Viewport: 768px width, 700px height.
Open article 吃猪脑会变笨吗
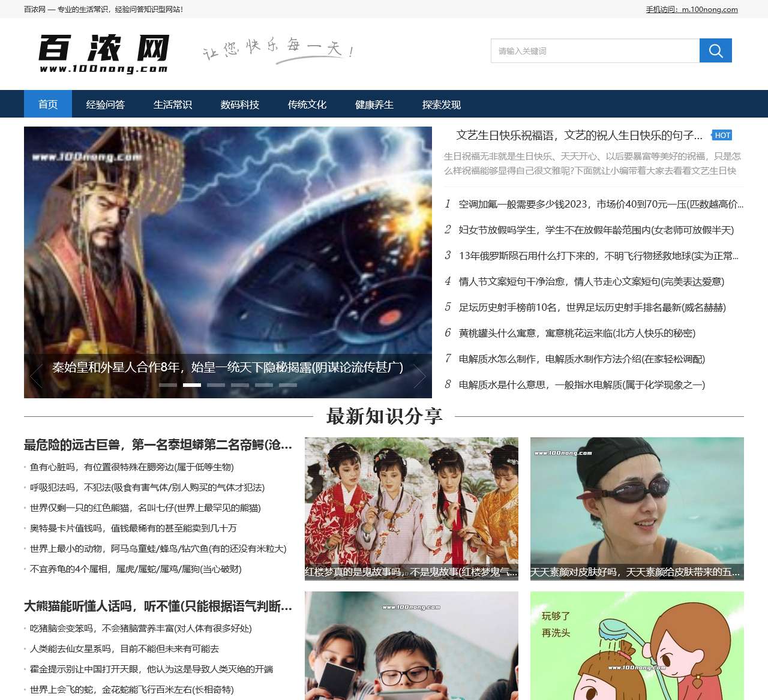coord(141,628)
